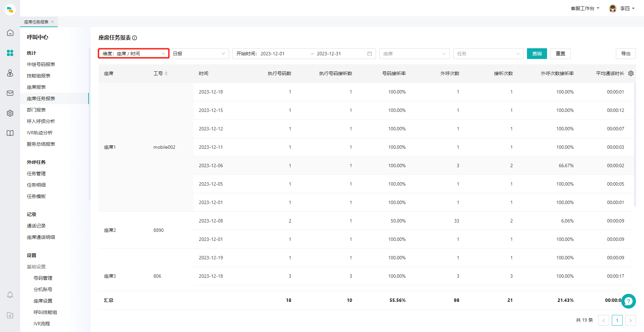Open 中继号码报表 menu item
The height and width of the screenshot is (332, 644).
click(x=41, y=64)
